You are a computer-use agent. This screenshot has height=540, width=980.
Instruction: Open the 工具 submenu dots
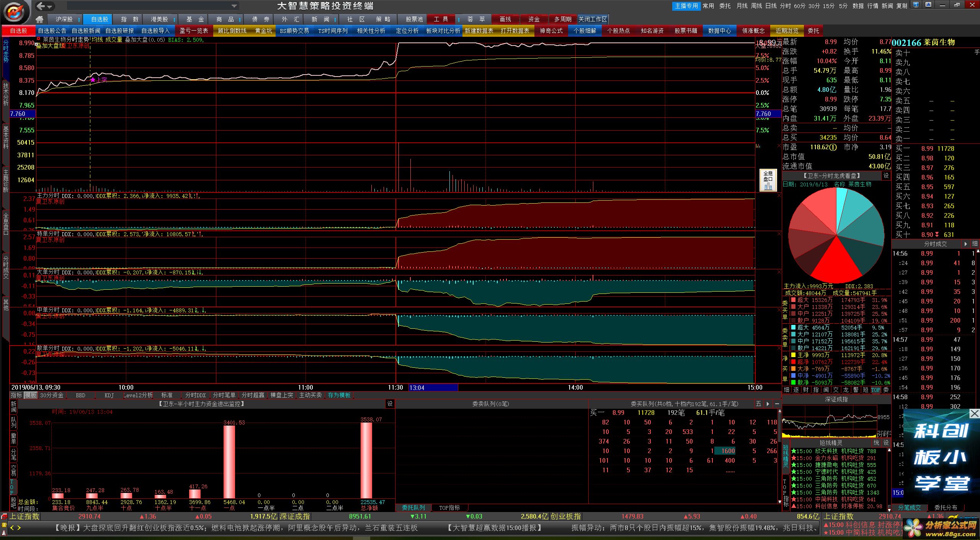pos(458,20)
